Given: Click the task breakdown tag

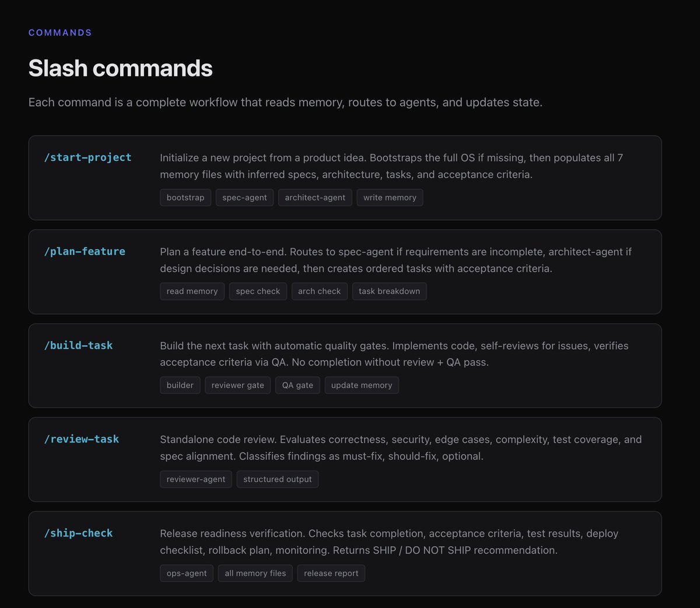Looking at the screenshot, I should click(x=389, y=291).
